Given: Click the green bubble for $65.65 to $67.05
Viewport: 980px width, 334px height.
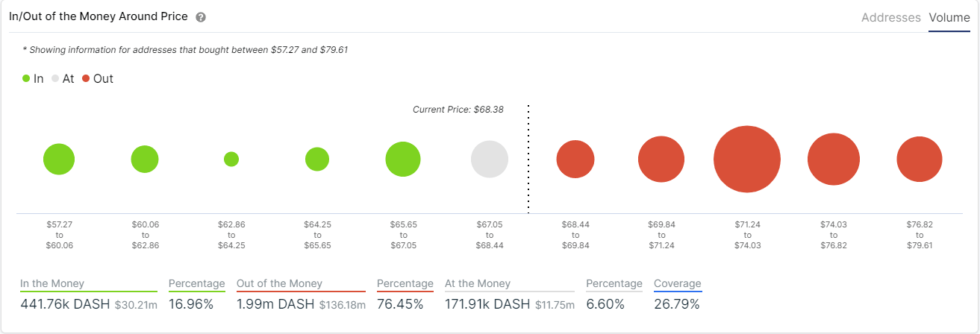Looking at the screenshot, I should point(403,159).
